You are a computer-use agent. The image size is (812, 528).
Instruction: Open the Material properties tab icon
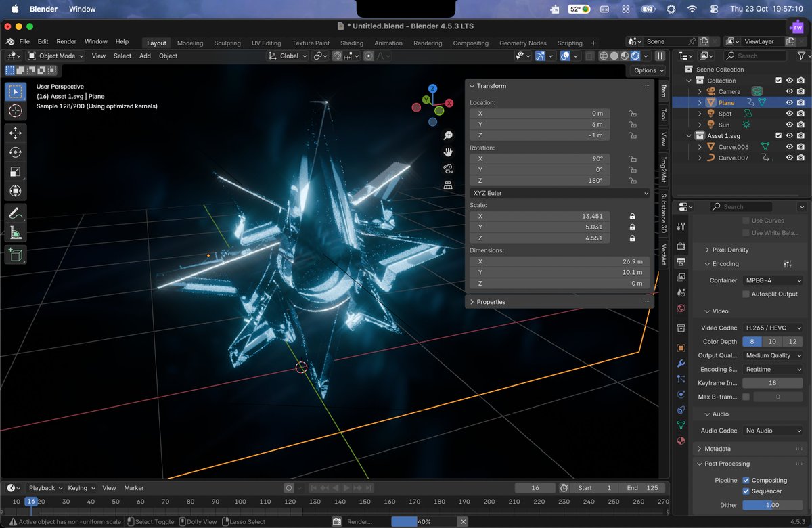pos(681,441)
